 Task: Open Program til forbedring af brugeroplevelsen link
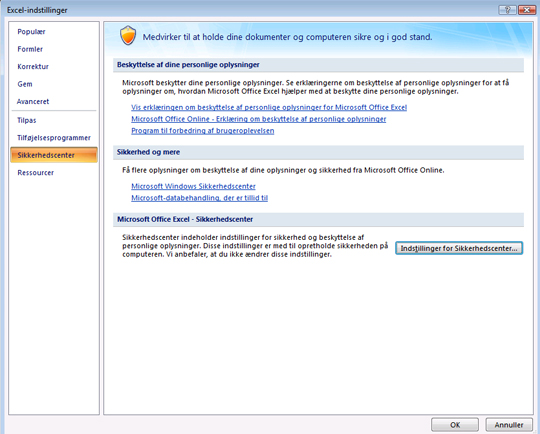tap(202, 131)
